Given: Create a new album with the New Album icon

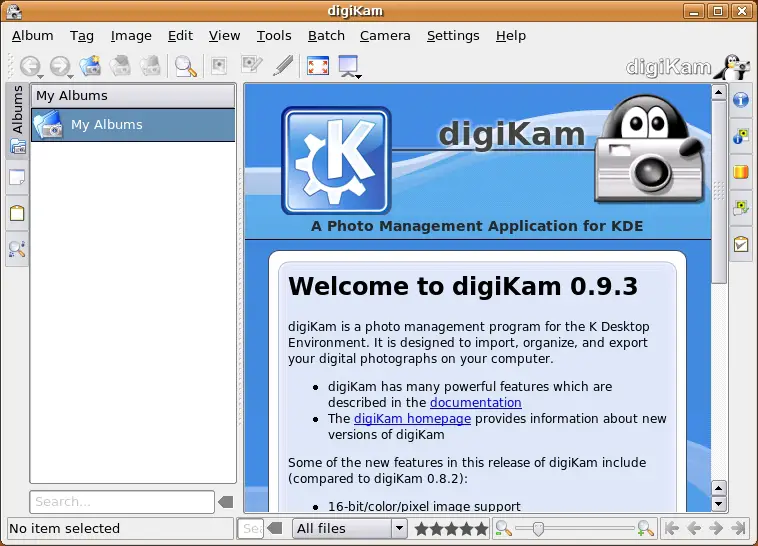Looking at the screenshot, I should click(90, 66).
